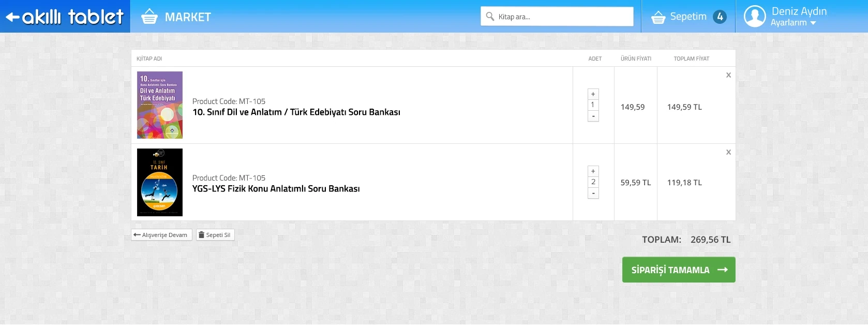This screenshot has height=326, width=868.
Task: Open the Ayarlarım dropdown menu
Action: click(794, 23)
